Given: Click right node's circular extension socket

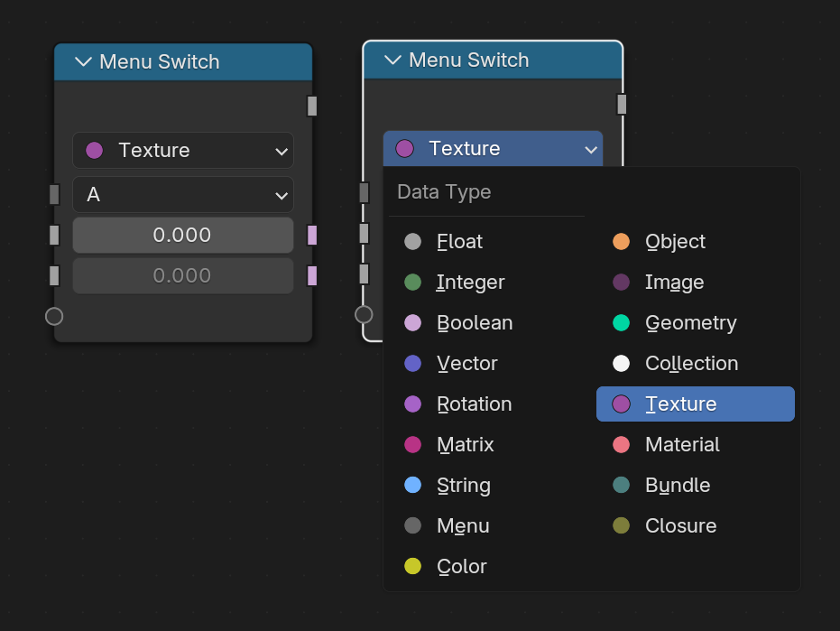Looking at the screenshot, I should (364, 314).
